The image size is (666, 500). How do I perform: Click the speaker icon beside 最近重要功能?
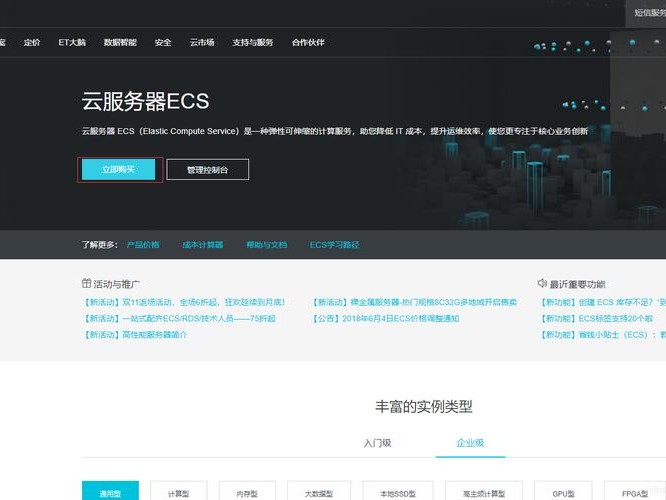[x=542, y=283]
